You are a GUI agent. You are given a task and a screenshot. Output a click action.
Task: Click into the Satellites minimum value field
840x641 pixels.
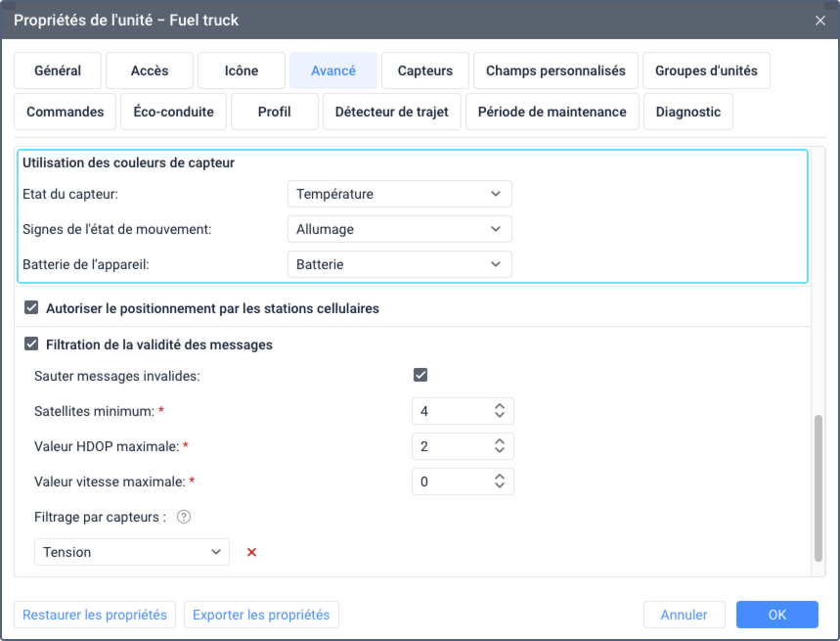click(448, 411)
